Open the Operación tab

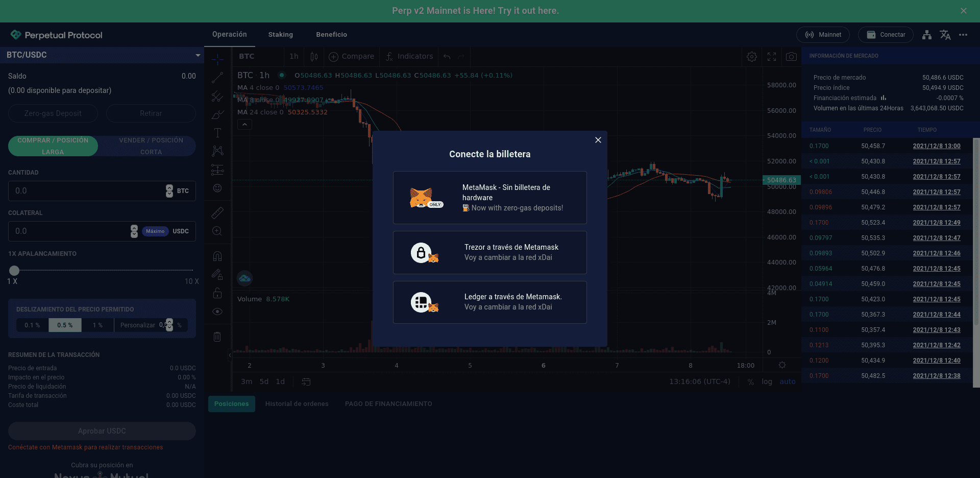(230, 34)
